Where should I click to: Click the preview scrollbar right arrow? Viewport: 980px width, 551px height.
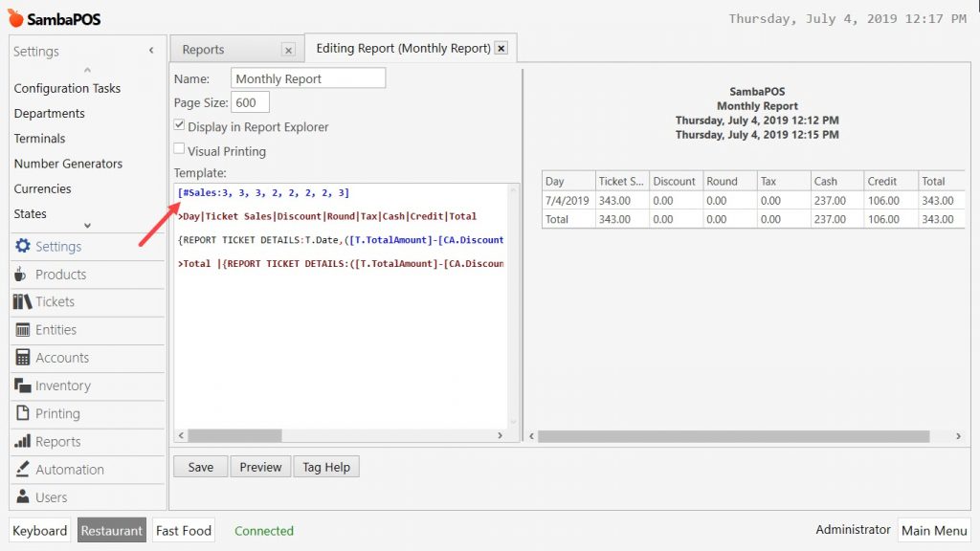tap(958, 436)
